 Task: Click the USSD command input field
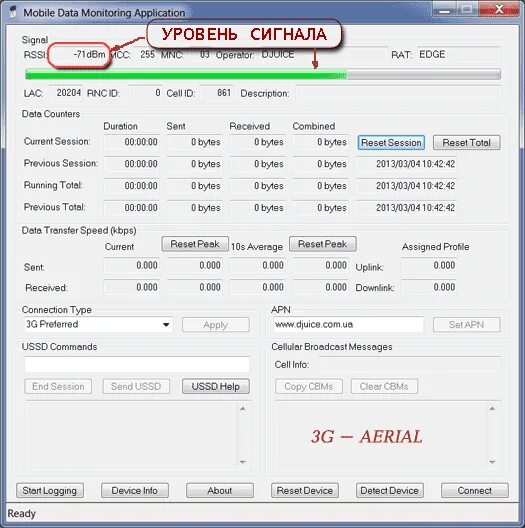[137, 365]
